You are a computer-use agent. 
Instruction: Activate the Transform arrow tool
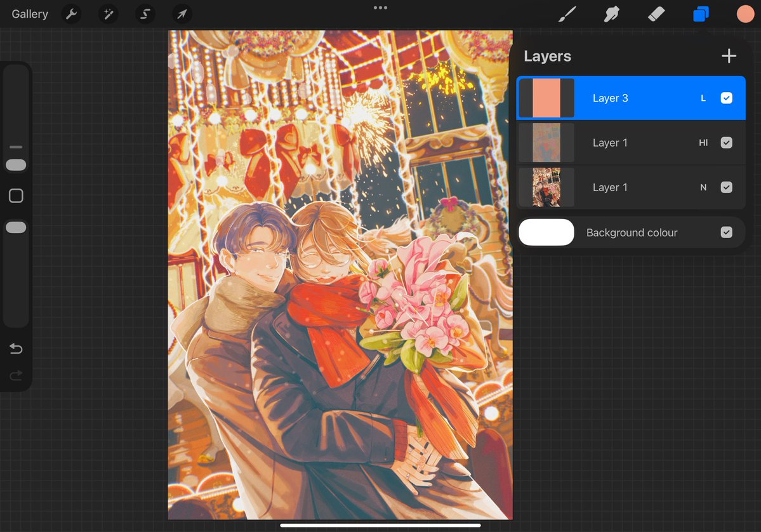click(x=182, y=14)
